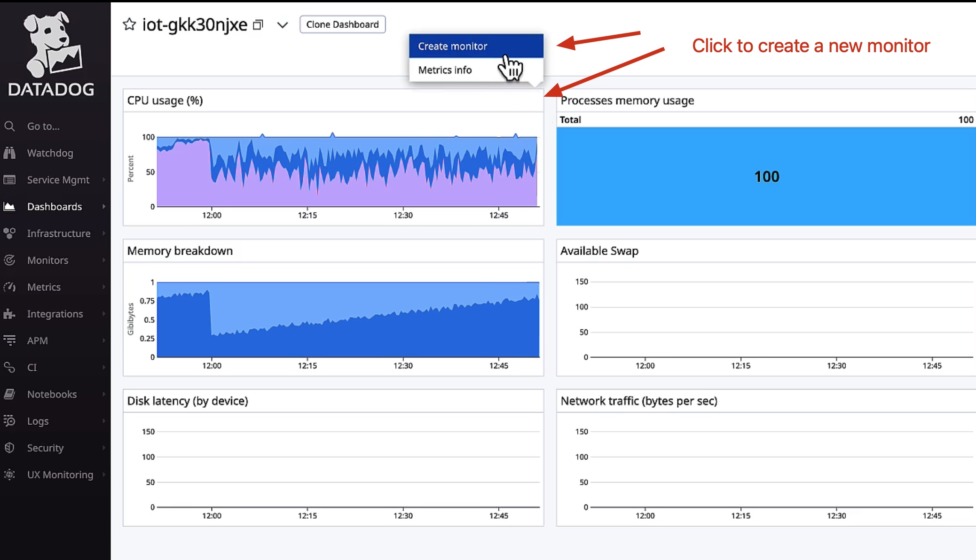976x560 pixels.
Task: Click the blue Processes memory usage block
Action: [x=766, y=177]
